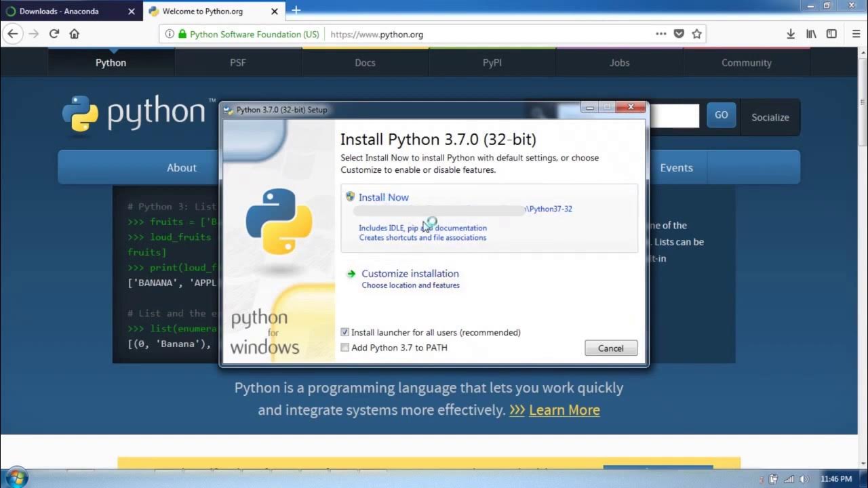
Task: Enable Add Python 3.7 to PATH checkbox
Action: point(344,348)
